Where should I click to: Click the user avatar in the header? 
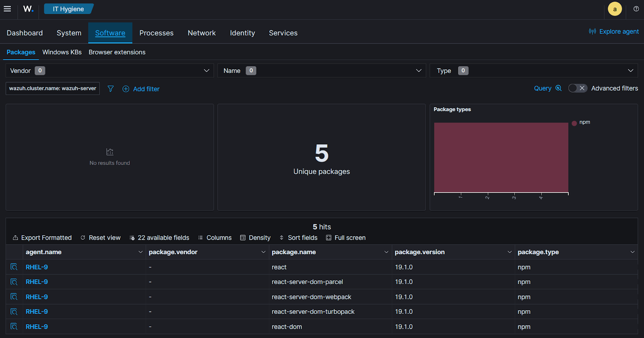click(615, 9)
